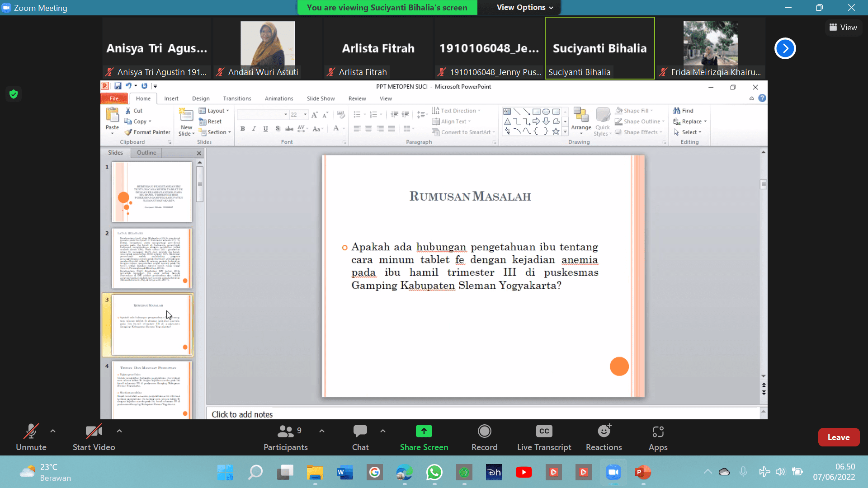Click Decrease Font Size icon

325,115
